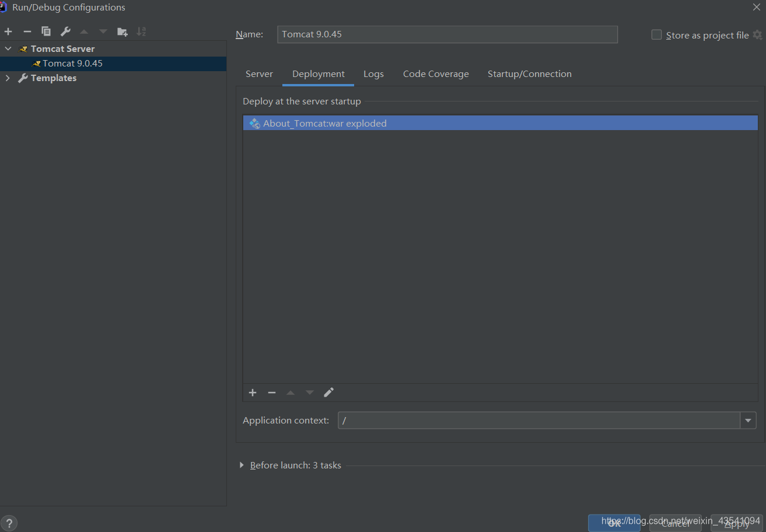Move configuration up in the list
This screenshot has height=532, width=766.
(84, 32)
